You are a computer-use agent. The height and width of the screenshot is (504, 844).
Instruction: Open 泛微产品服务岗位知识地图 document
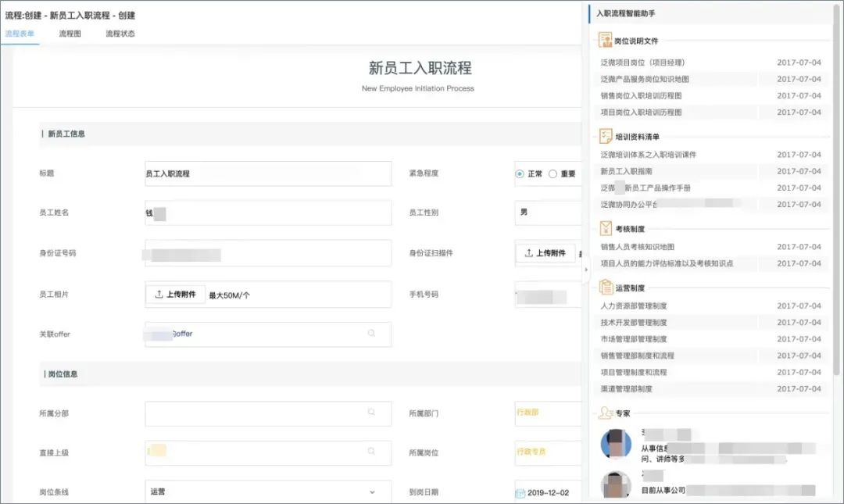point(645,79)
